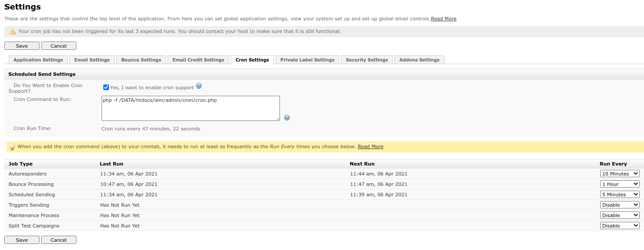This screenshot has width=644, height=250.
Task: Click Scheduled Sending next run 11:39 am
Action: point(379,195)
